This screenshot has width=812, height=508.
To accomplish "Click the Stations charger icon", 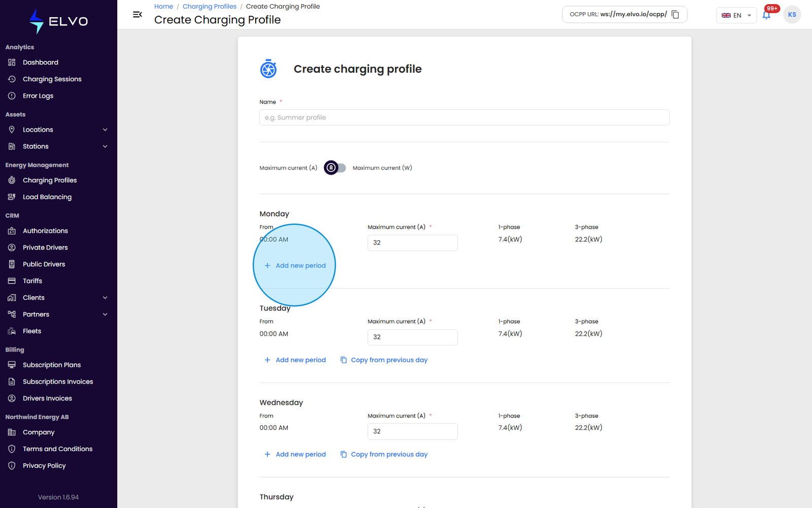I will point(12,146).
